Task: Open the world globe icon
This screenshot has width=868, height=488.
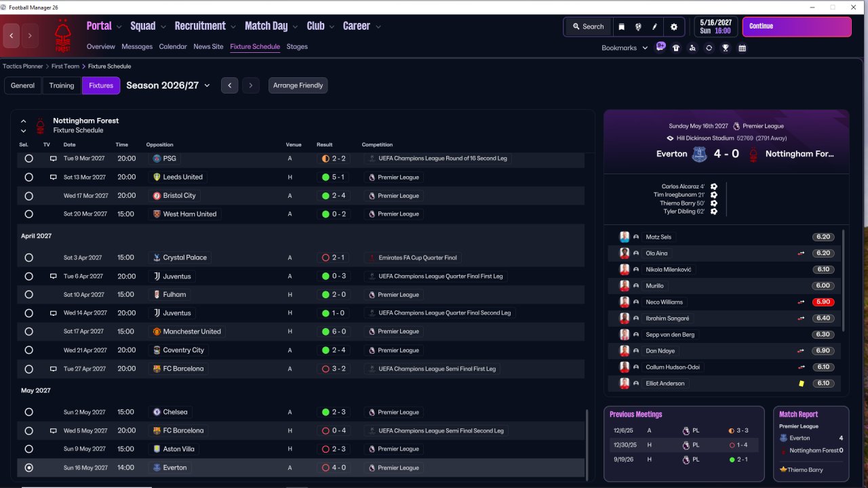Action: coord(638,27)
